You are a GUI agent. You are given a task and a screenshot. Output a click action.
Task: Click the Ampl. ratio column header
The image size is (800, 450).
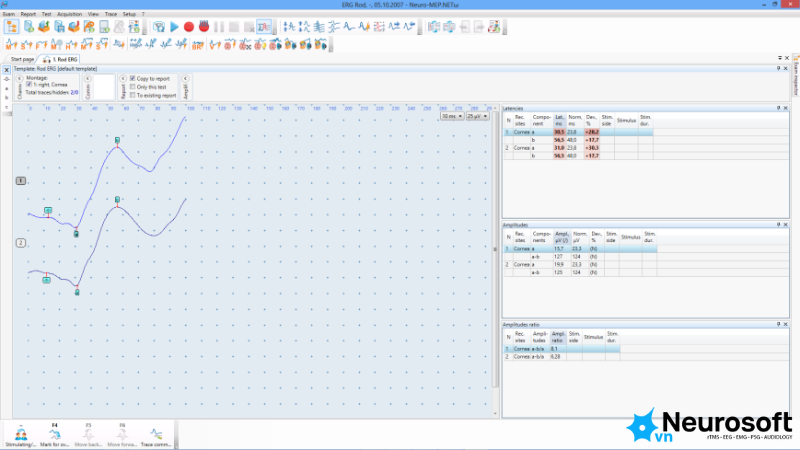[558, 337]
